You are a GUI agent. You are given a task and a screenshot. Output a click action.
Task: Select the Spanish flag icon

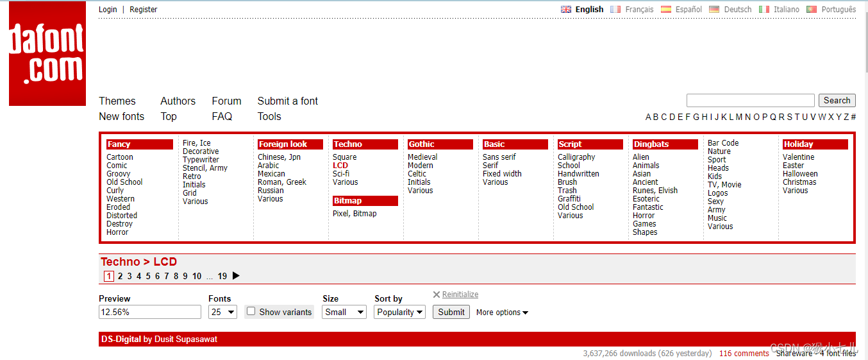coord(666,10)
